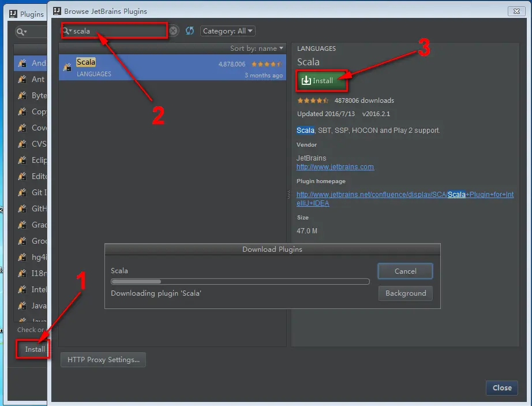Click the Install button in Plugins window
The image size is (532, 406).
32,349
